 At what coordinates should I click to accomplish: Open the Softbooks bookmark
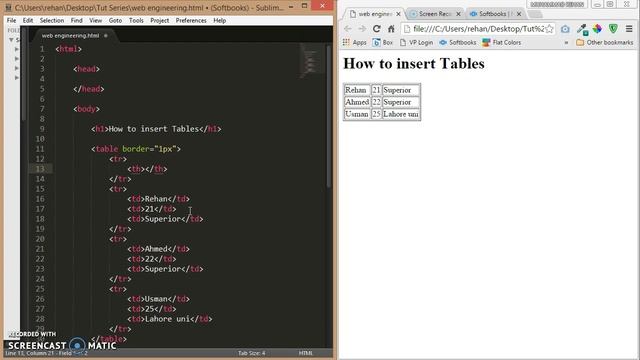coord(458,42)
